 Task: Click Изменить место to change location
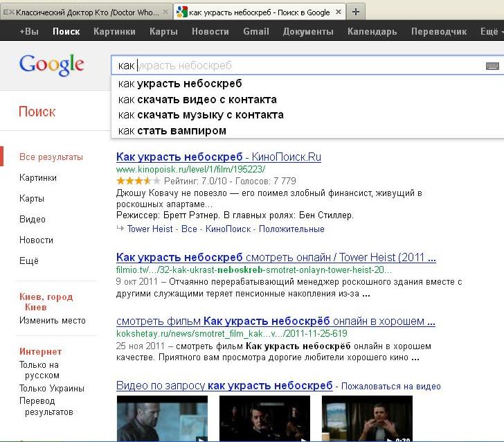tap(53, 320)
